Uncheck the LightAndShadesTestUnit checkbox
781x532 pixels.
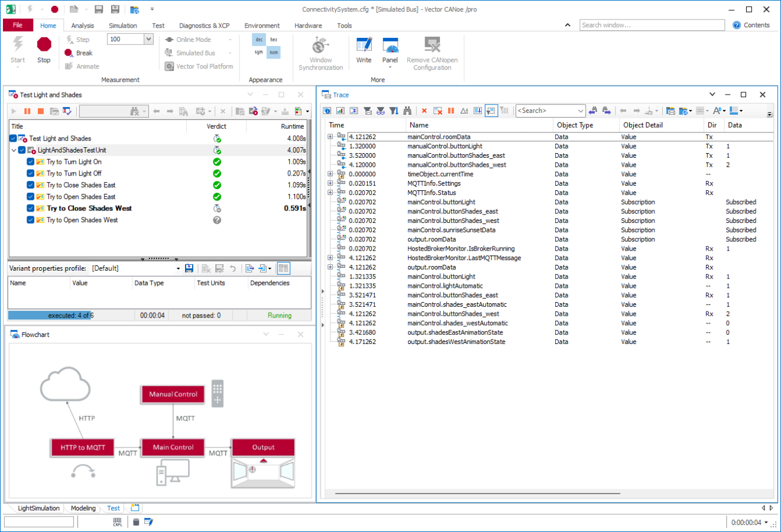click(x=22, y=150)
